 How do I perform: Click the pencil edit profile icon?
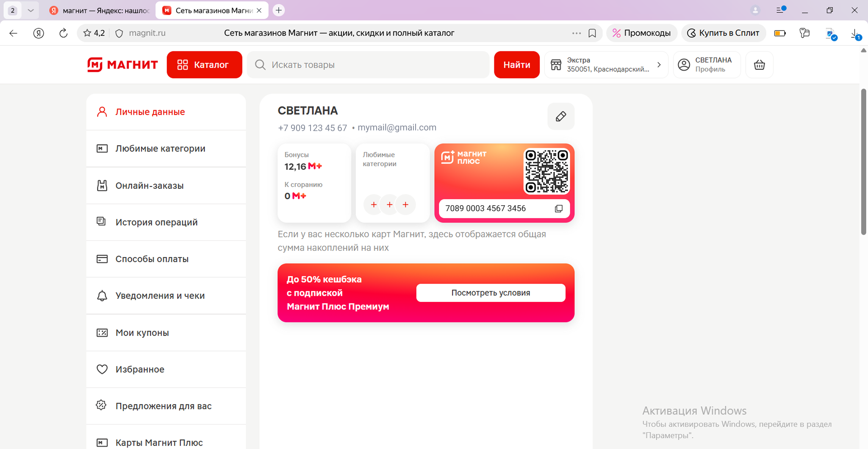[560, 117]
